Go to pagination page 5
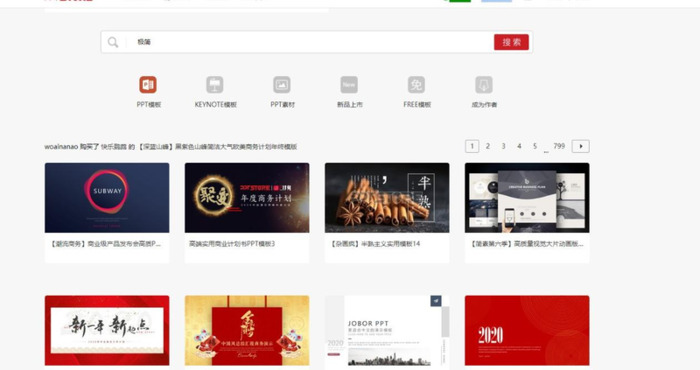Viewport: 700px width, 370px height. coord(535,146)
